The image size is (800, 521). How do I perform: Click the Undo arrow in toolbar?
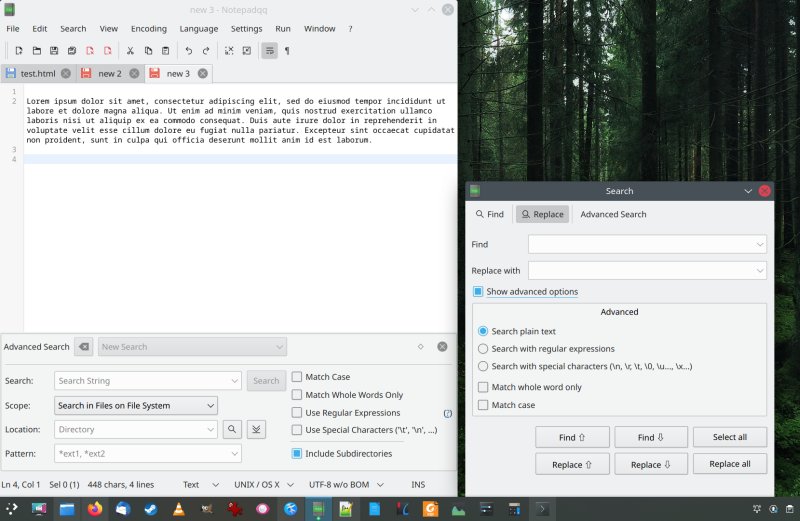(188, 51)
